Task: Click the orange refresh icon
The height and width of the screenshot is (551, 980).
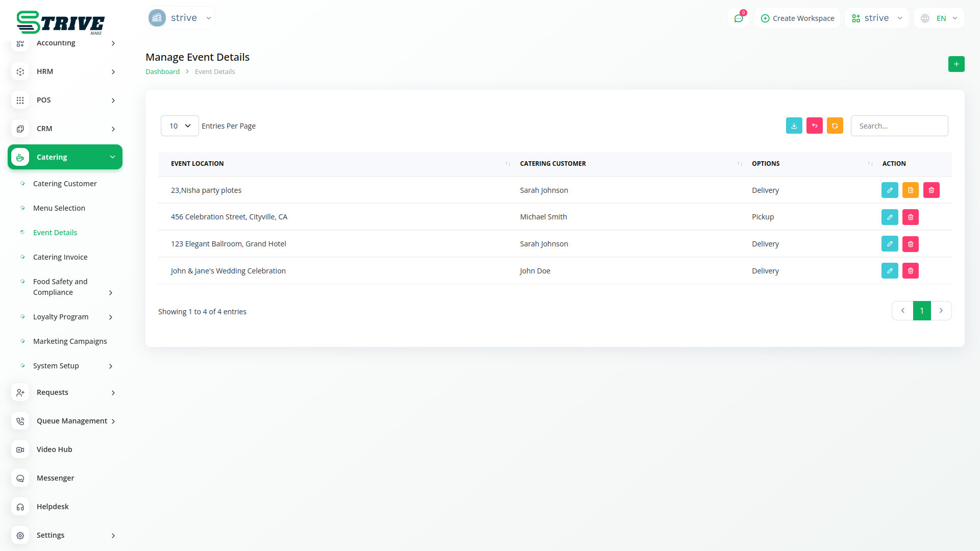Action: (835, 126)
